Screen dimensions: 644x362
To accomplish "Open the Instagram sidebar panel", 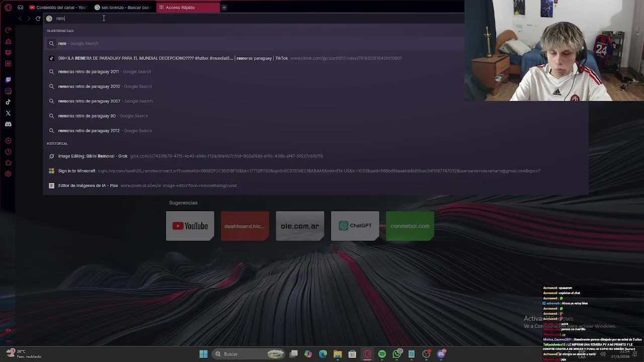I will click(8, 91).
